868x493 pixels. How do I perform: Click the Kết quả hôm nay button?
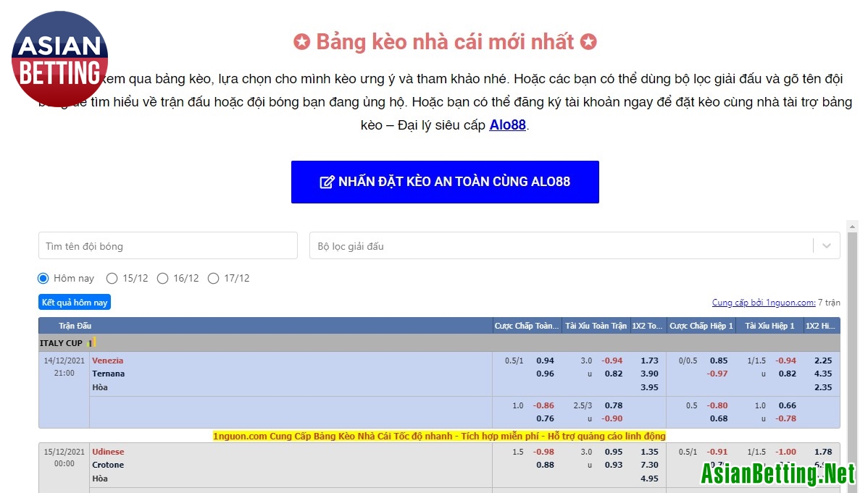click(75, 302)
